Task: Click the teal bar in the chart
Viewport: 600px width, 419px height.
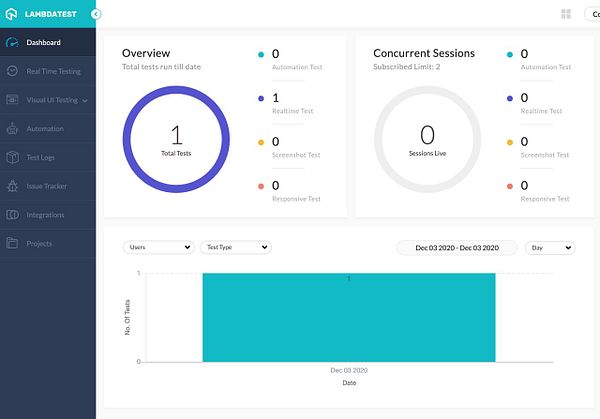Action: 349,318
